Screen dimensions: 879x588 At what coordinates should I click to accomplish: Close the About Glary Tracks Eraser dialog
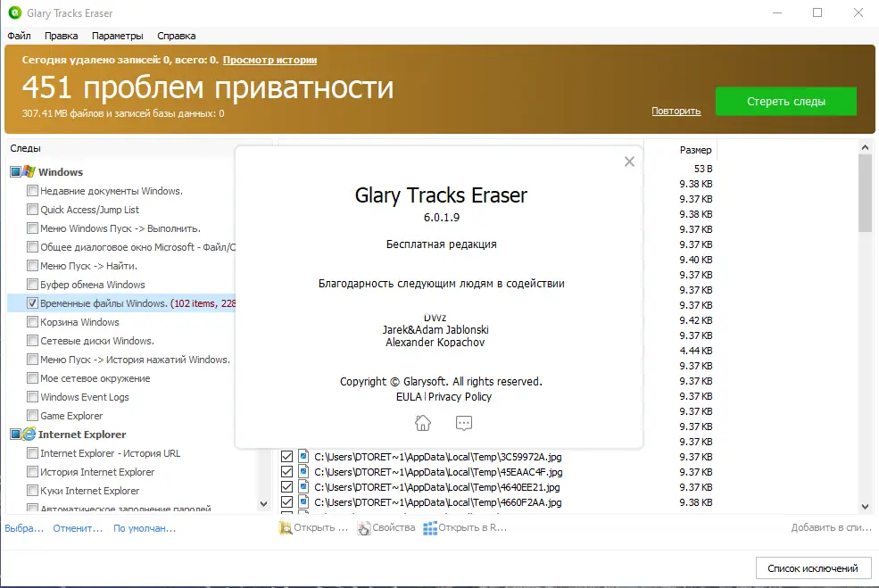[629, 162]
